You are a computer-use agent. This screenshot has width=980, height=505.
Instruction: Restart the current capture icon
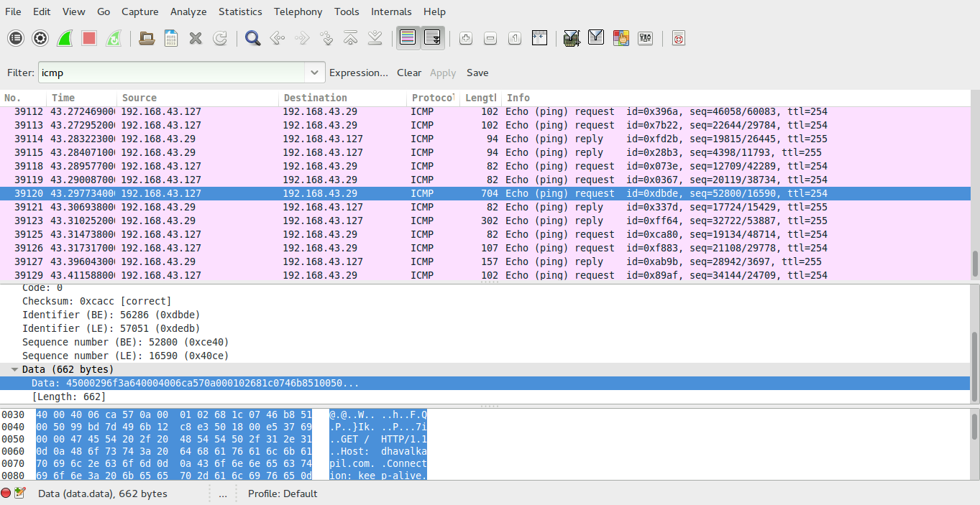click(x=114, y=38)
